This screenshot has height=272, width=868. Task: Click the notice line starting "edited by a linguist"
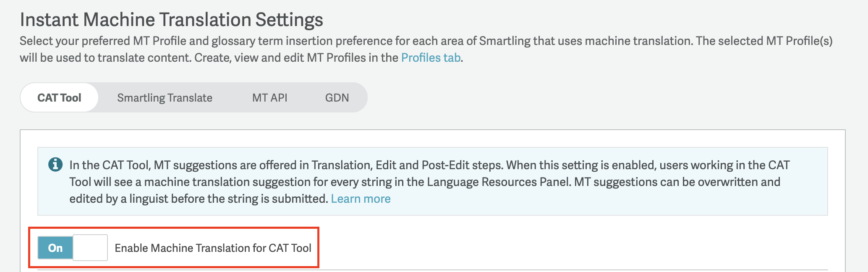198,199
